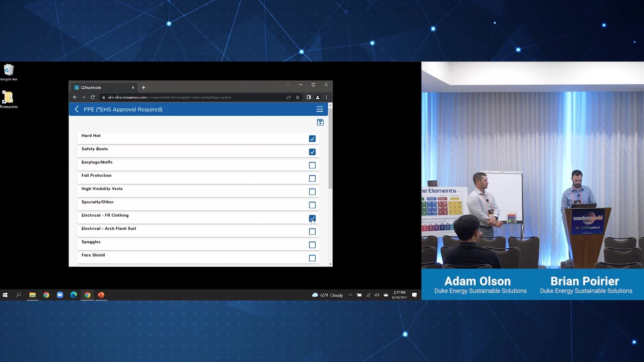Bookmark the page with the star icon

[298, 97]
